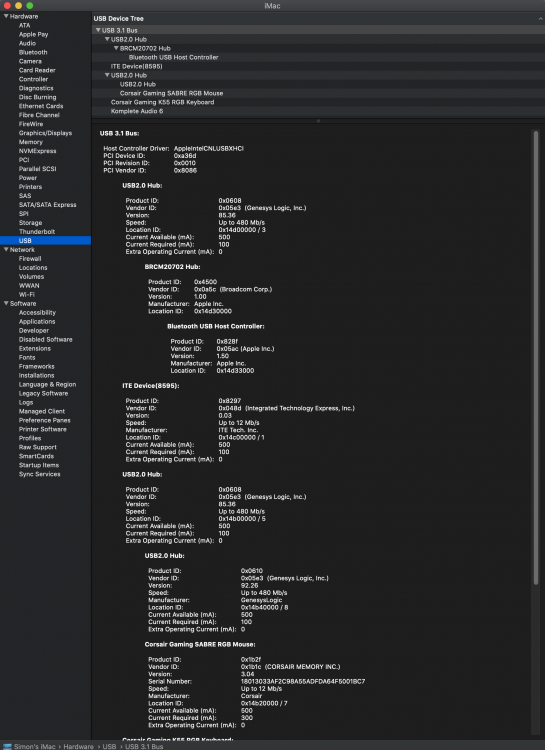Select Thunderbolt in the sidebar
Viewport: 545px width, 750px height.
[x=37, y=232]
